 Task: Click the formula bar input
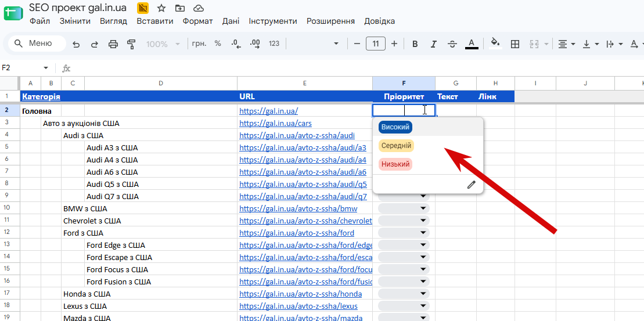357,68
